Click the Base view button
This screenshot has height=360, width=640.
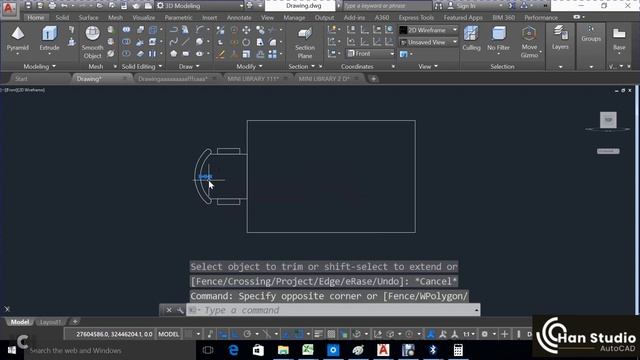tap(619, 38)
